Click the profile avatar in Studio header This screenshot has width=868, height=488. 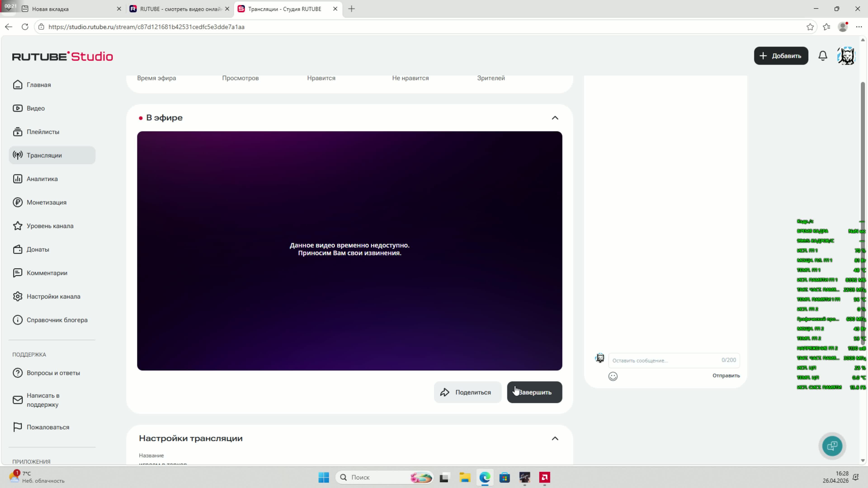846,56
